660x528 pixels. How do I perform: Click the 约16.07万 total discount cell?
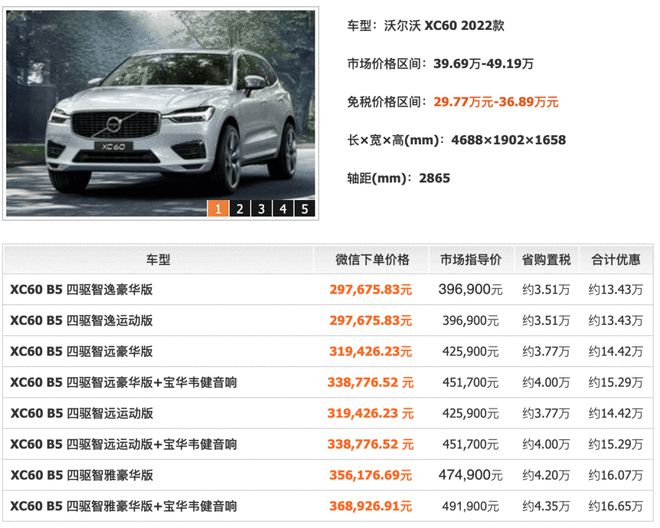point(616,475)
